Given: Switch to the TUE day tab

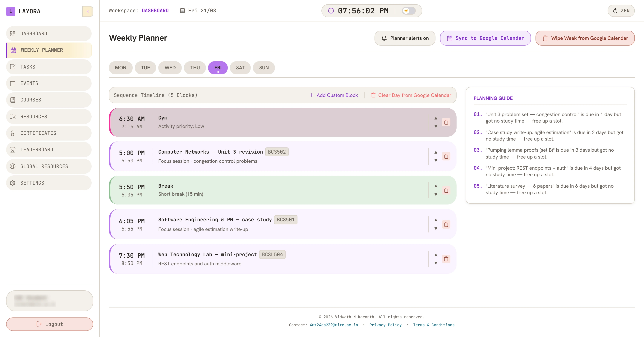Looking at the screenshot, I should pos(145,68).
